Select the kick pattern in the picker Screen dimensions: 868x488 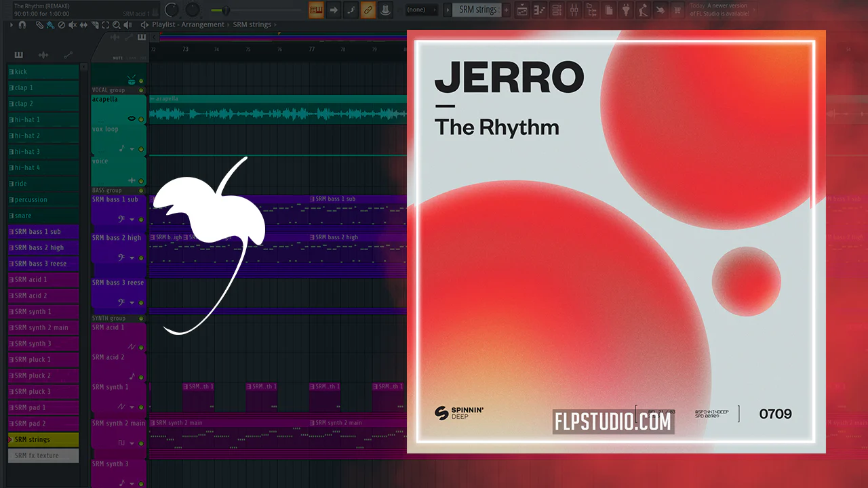tap(43, 72)
